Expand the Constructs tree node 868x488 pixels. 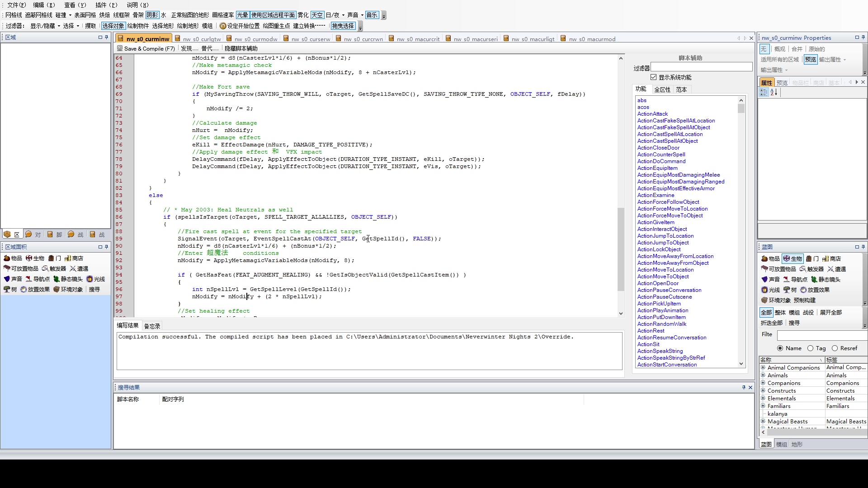tap(763, 390)
